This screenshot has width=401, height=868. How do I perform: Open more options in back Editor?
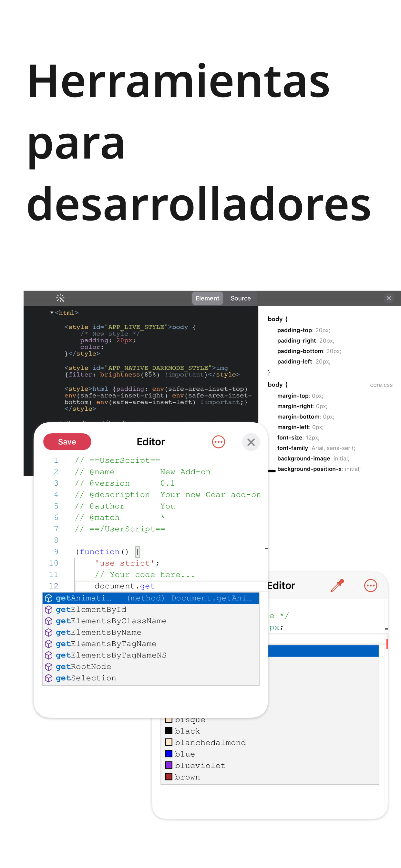[370, 586]
